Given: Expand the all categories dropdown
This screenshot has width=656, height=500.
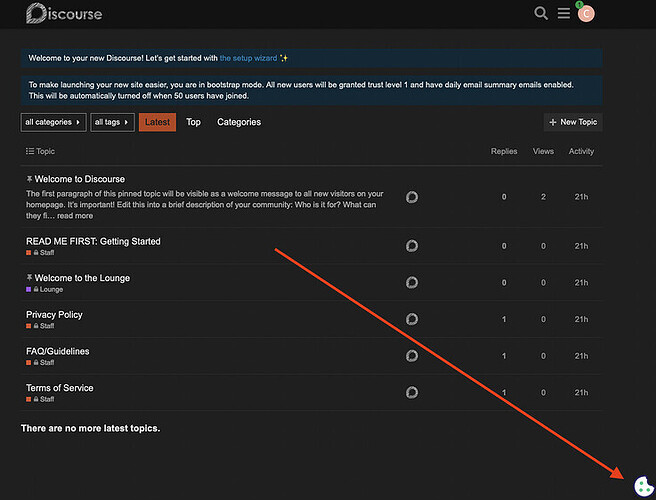Looking at the screenshot, I should pos(53,122).
